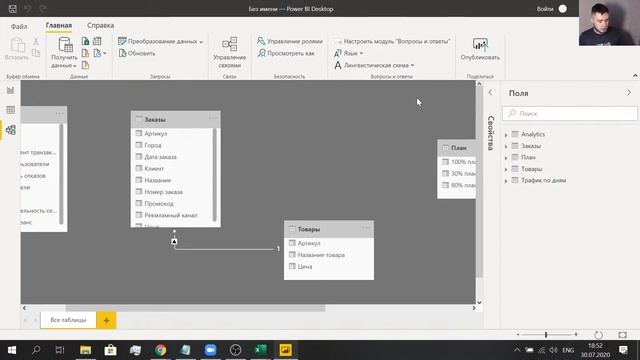Collapse the ribbon with the caret
This screenshot has height=360, width=640.
pyautogui.click(x=635, y=76)
